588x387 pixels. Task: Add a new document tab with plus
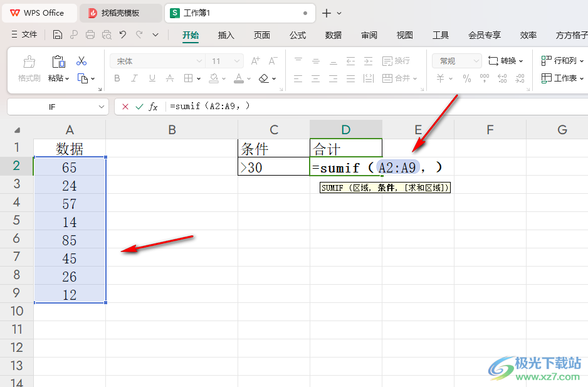[x=326, y=13]
